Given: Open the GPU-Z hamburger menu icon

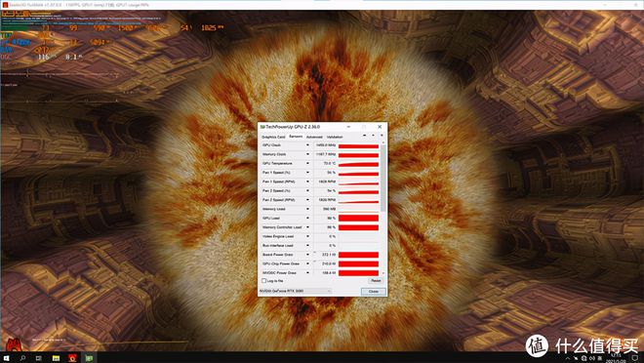Looking at the screenshot, I should [x=382, y=136].
